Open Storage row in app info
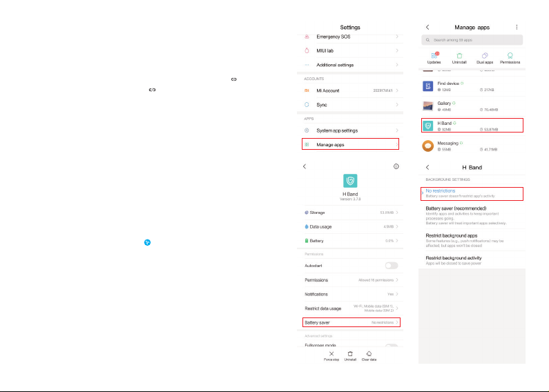Image resolution: width=549 pixels, height=392 pixels. (350, 213)
